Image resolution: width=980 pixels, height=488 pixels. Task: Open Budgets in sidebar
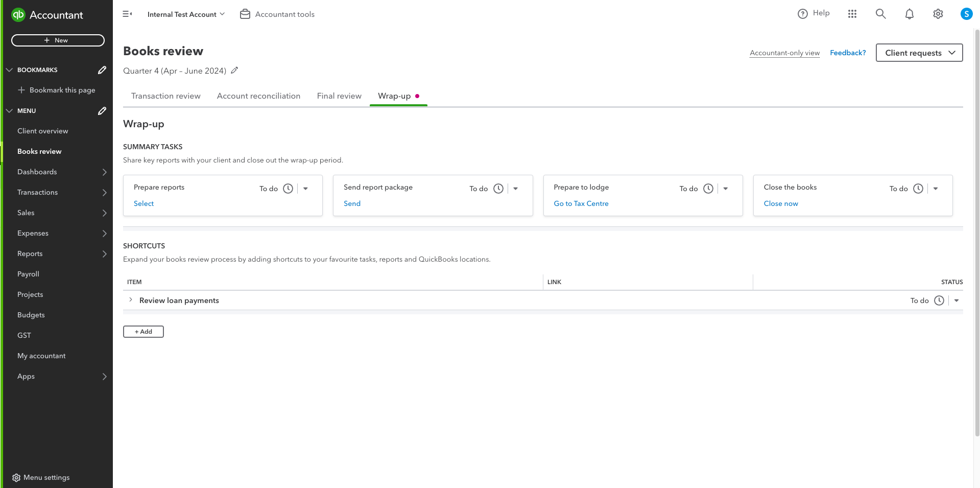point(31,315)
